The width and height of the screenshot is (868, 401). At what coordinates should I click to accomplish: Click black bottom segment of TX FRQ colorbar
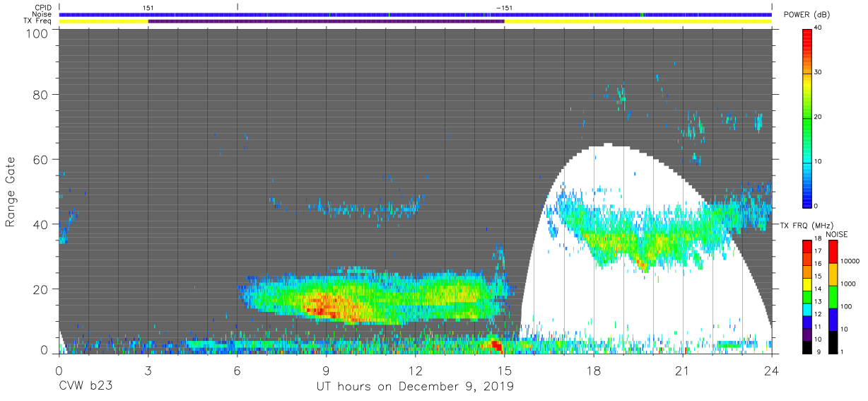click(x=807, y=346)
